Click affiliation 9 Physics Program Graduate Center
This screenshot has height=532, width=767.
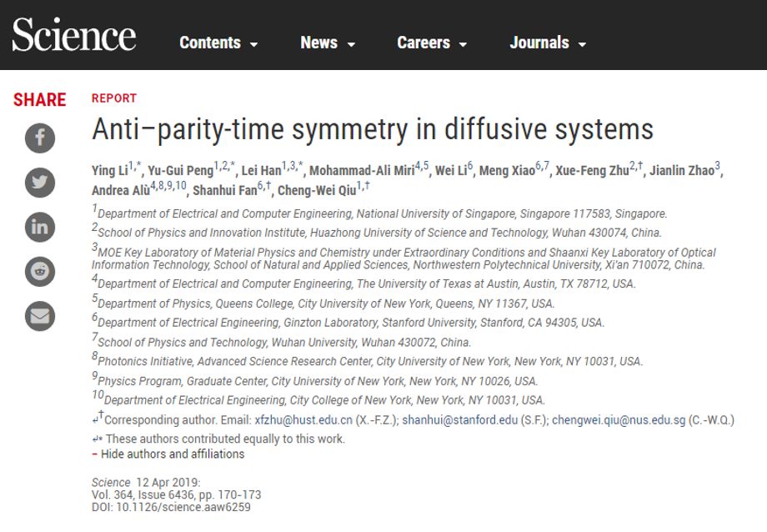[x=314, y=380]
